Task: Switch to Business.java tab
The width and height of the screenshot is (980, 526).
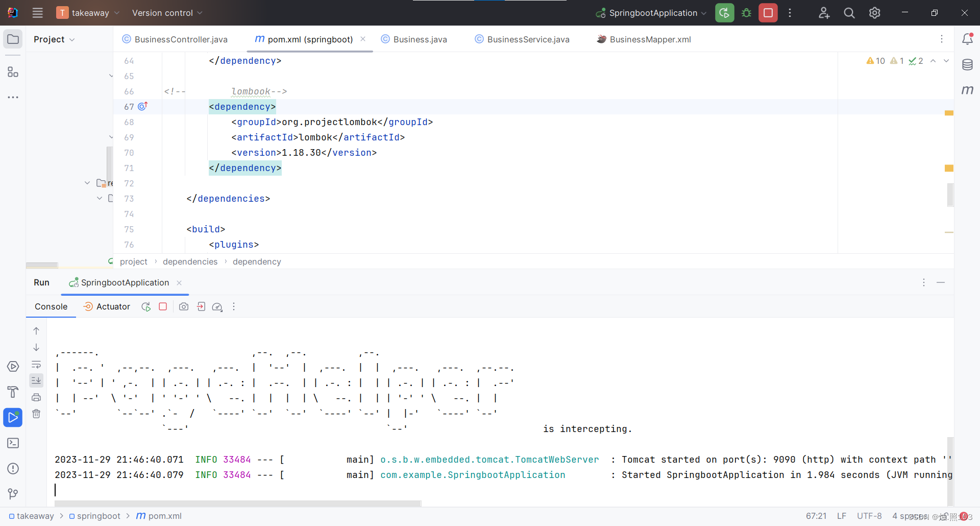Action: click(x=414, y=39)
